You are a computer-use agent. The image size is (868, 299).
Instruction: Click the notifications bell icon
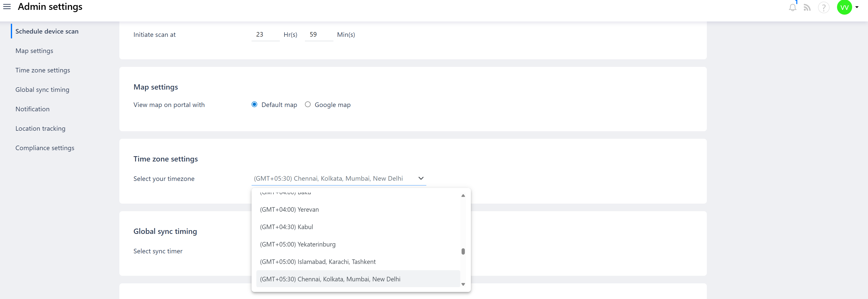[792, 7]
